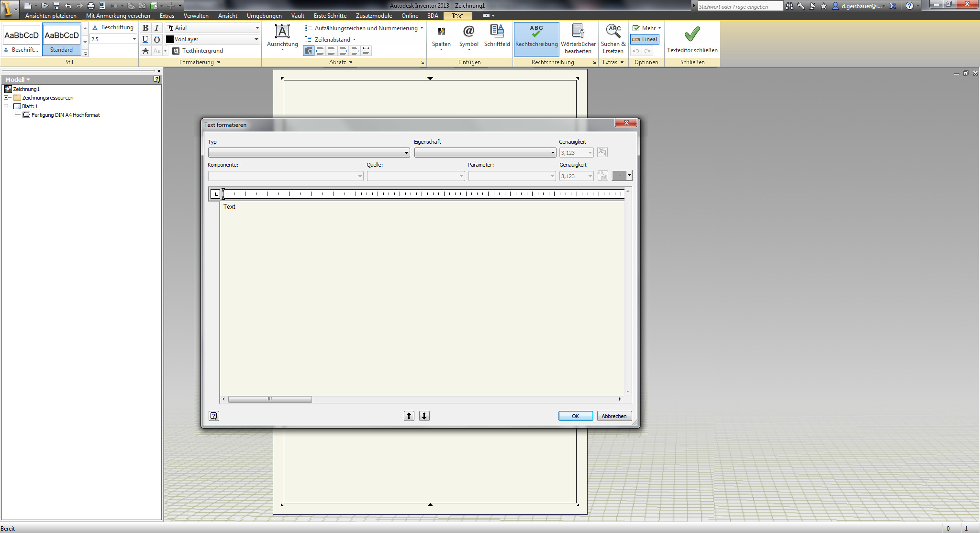Switch to Ansichten platzieren ribbon tab
Screen dimensions: 980x533
click(51, 16)
